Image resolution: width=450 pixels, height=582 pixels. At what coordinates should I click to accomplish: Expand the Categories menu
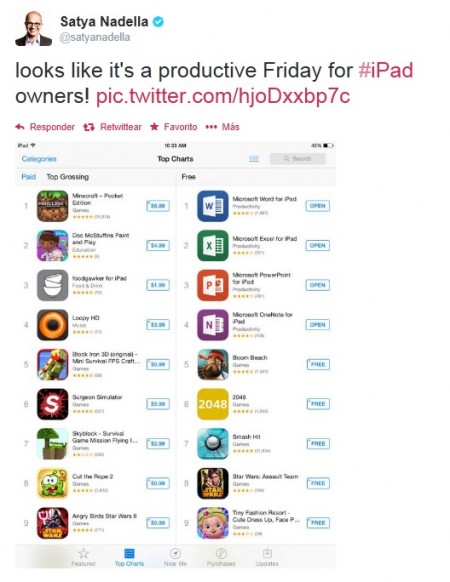click(x=39, y=159)
